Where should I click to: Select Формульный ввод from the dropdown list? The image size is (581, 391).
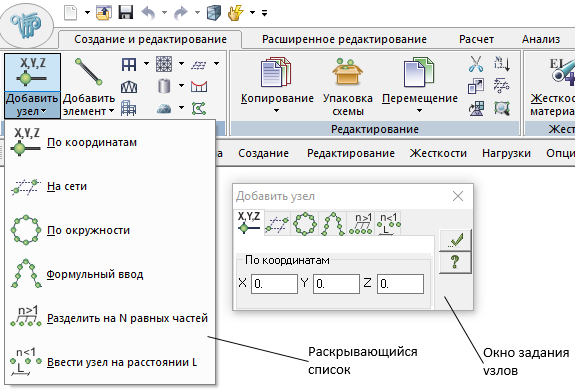pos(110,274)
